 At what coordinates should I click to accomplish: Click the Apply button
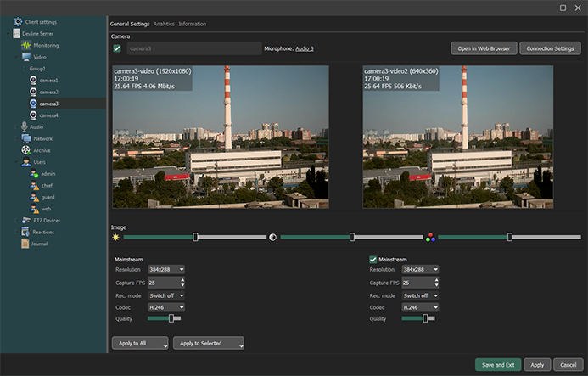click(x=537, y=365)
